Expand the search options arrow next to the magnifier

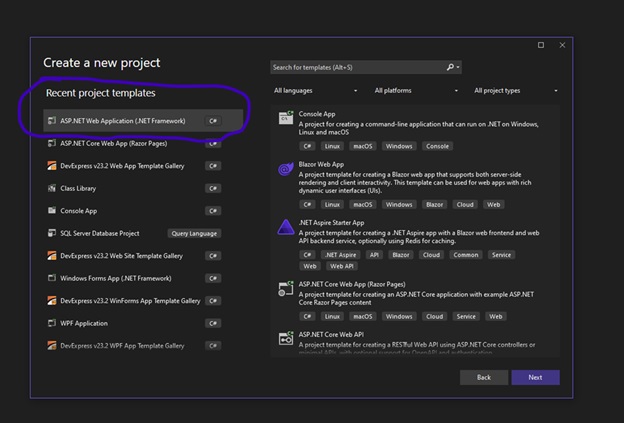(458, 67)
